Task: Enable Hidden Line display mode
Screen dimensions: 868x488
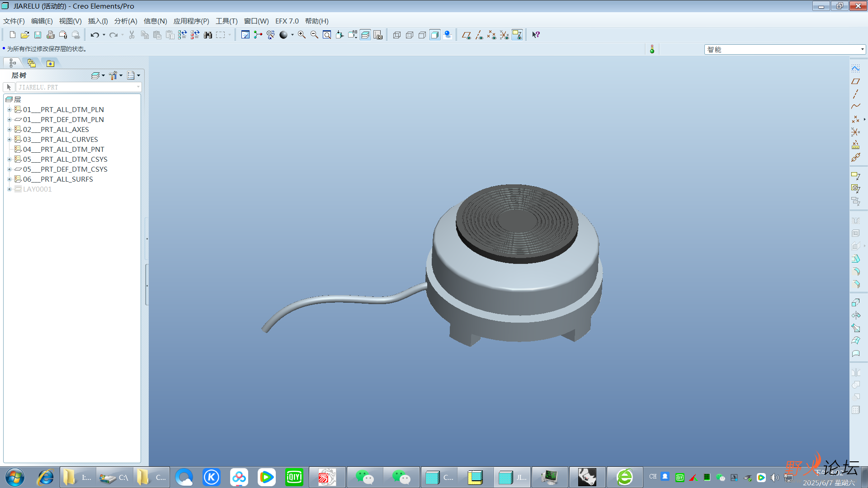Action: point(410,35)
